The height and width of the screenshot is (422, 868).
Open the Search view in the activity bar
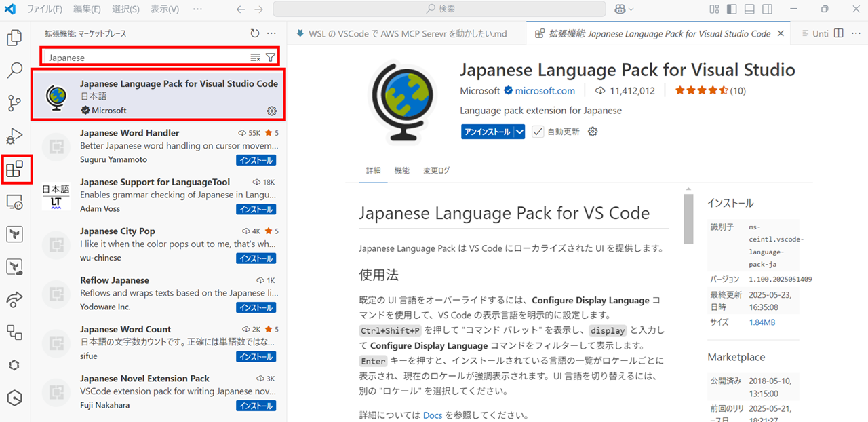(x=14, y=70)
